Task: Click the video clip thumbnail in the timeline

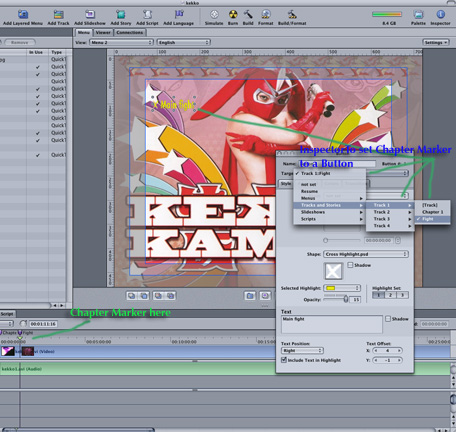Action: click(x=8, y=351)
